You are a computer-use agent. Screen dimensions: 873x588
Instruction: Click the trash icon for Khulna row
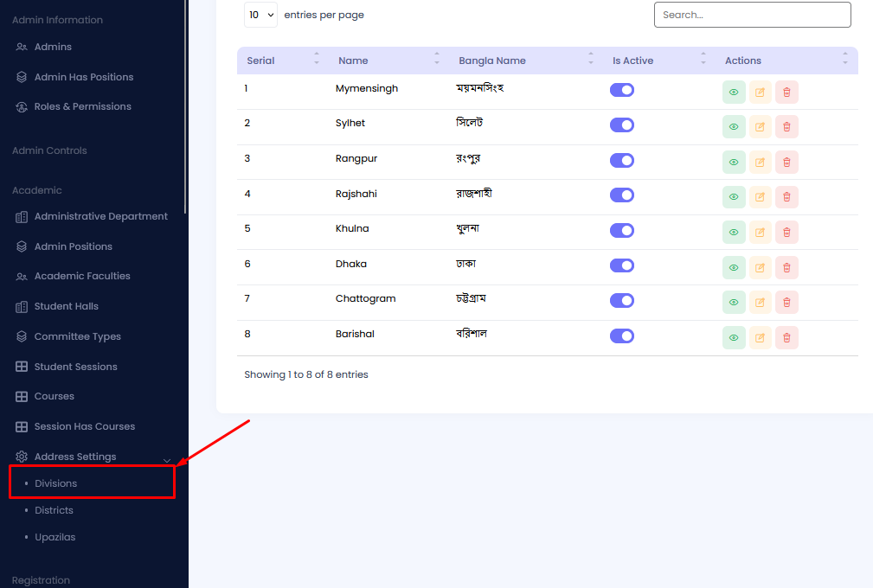pos(786,233)
